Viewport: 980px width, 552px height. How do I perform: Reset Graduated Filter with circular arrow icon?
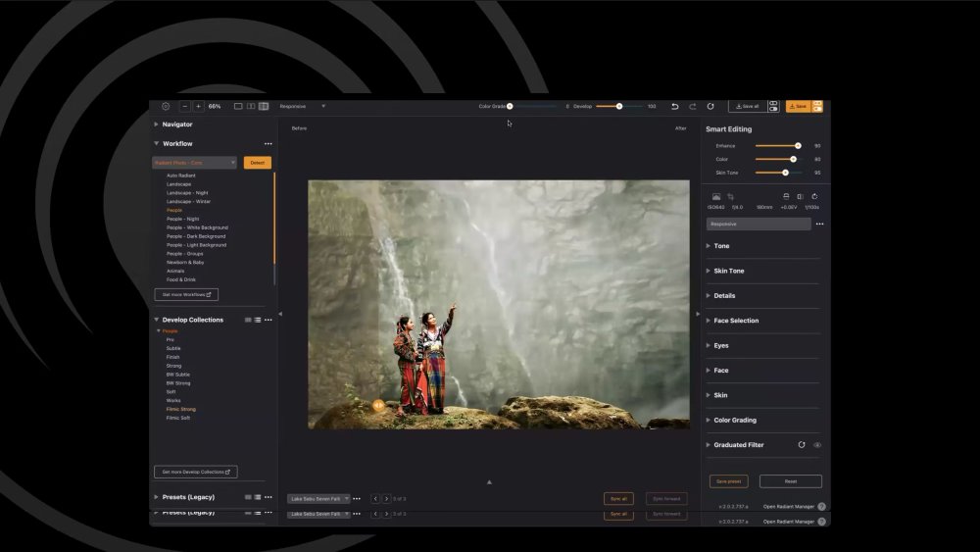click(802, 445)
